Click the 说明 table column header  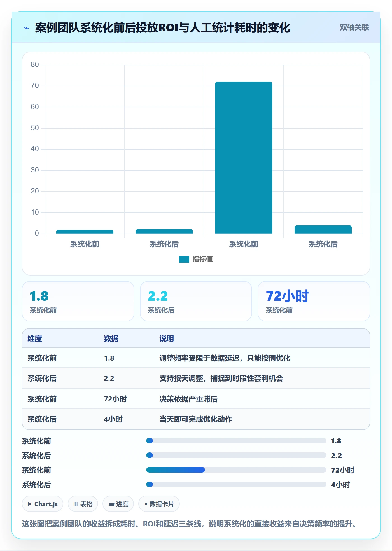(167, 338)
